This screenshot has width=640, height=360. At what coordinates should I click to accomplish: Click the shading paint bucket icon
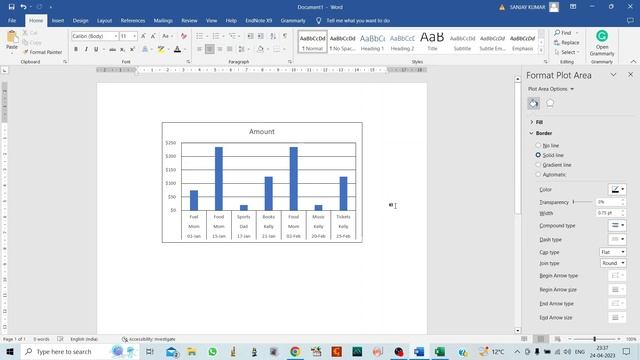(260, 49)
